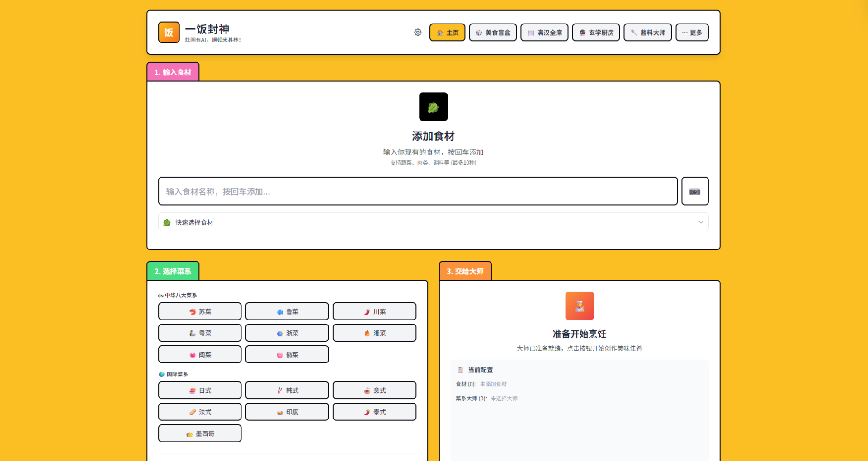Pick the 墨西哥 cuisine button
This screenshot has width=868, height=461.
click(x=200, y=433)
